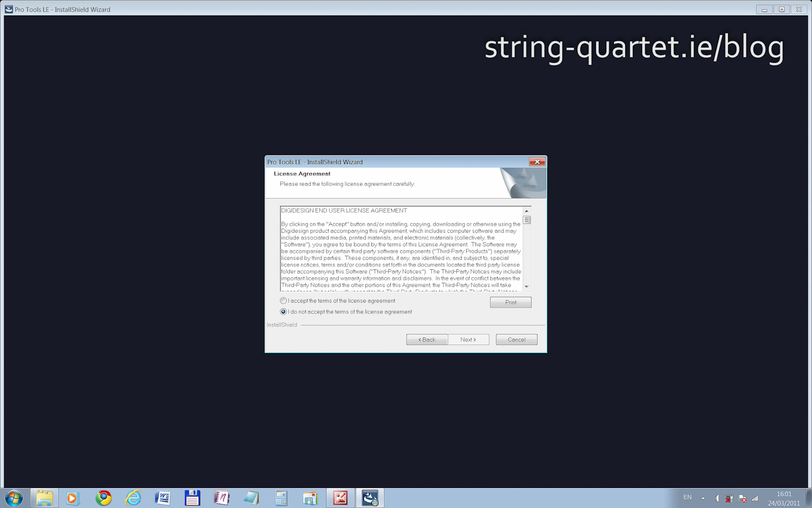Click the network signal tray icon

tap(755, 498)
